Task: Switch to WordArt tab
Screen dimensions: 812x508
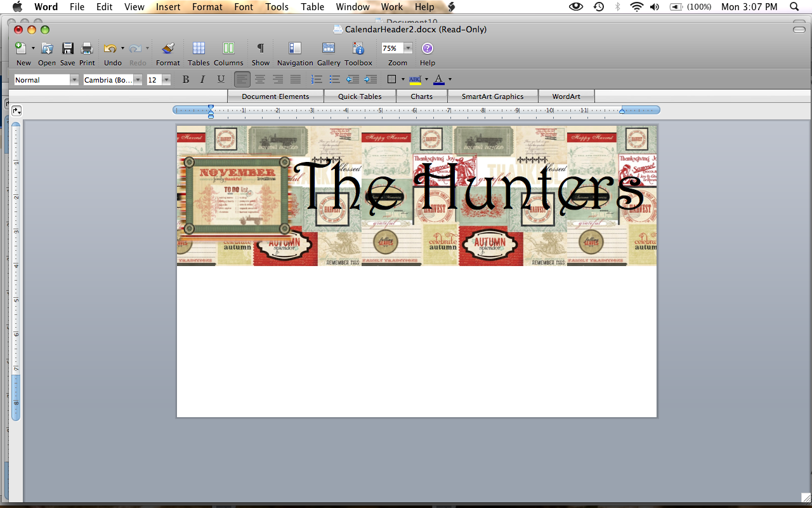Action: pyautogui.click(x=566, y=97)
